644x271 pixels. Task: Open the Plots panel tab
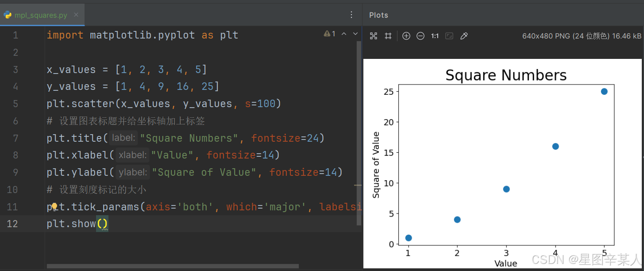point(378,15)
